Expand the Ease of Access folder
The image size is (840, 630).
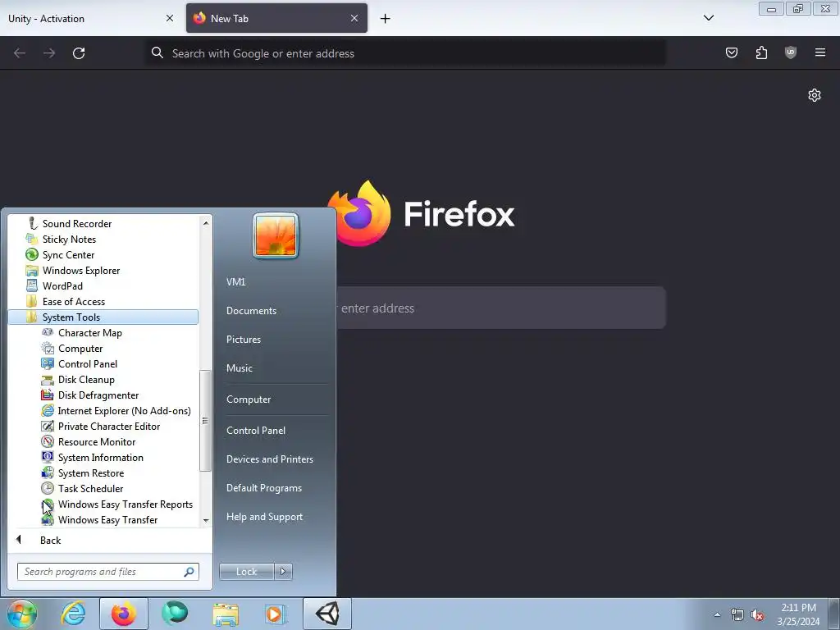(73, 302)
